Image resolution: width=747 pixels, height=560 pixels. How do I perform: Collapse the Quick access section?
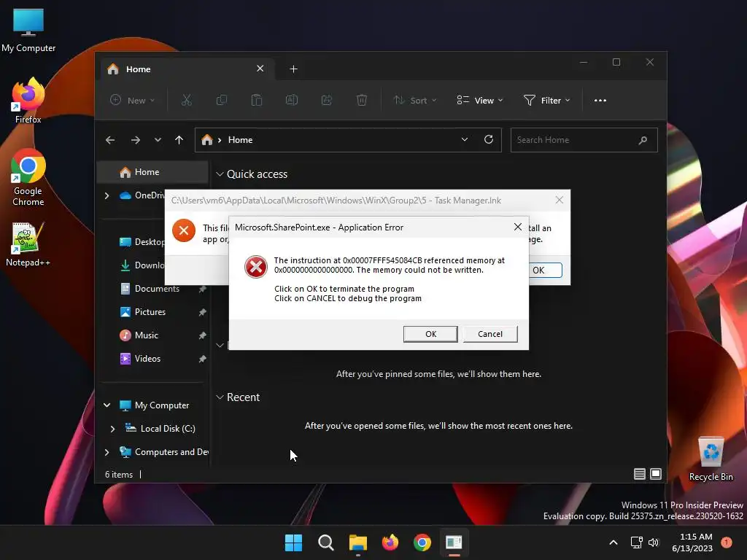(x=220, y=174)
